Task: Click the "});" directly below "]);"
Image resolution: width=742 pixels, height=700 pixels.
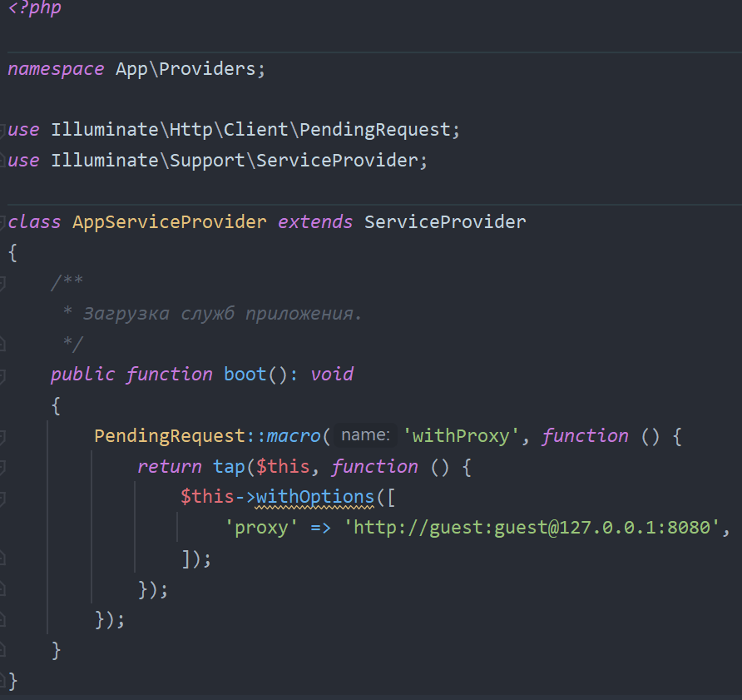Action: pyautogui.click(x=153, y=589)
